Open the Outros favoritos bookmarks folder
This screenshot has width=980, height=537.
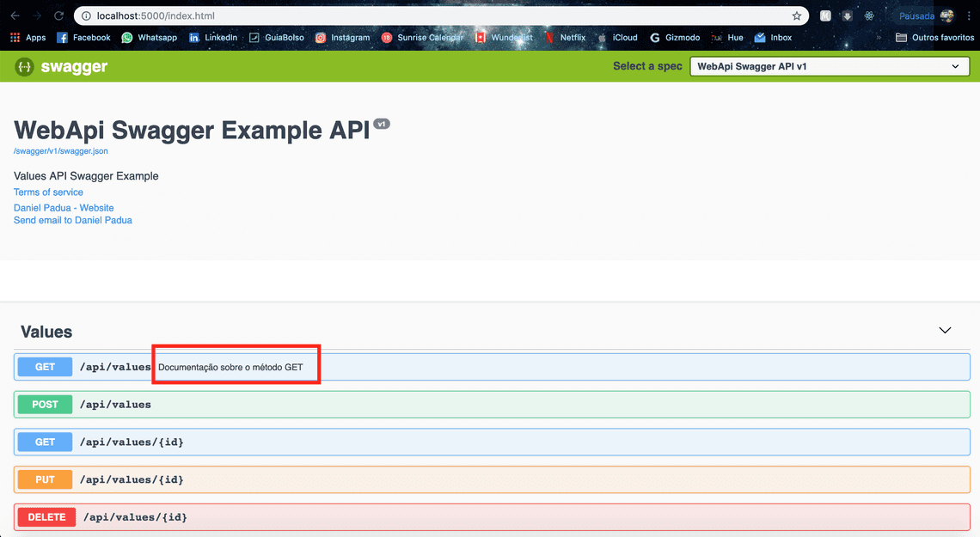934,37
